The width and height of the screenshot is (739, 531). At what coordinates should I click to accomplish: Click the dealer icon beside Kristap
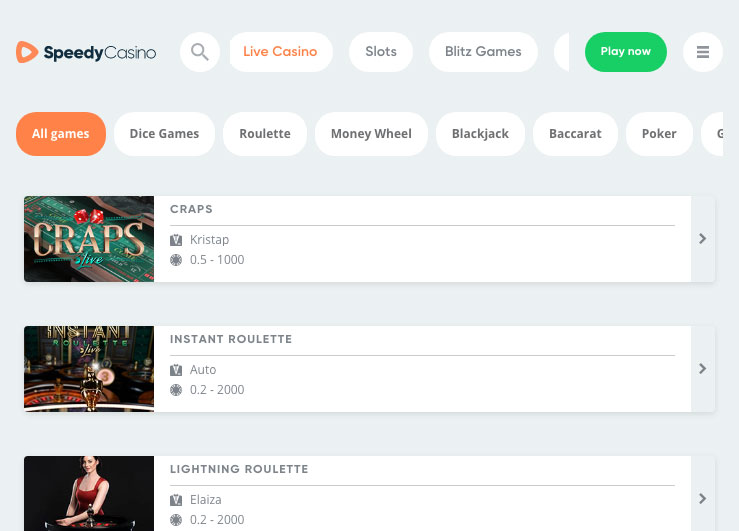(x=176, y=240)
